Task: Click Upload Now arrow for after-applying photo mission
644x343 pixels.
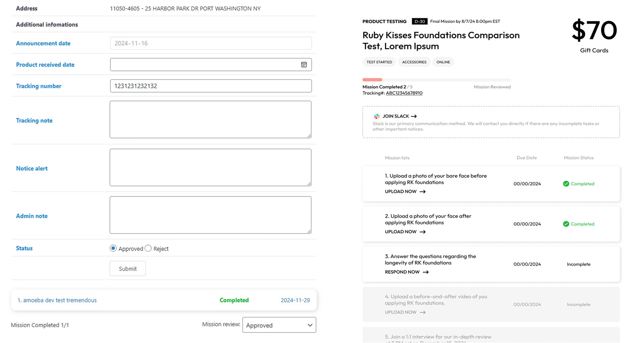Action: point(423,232)
